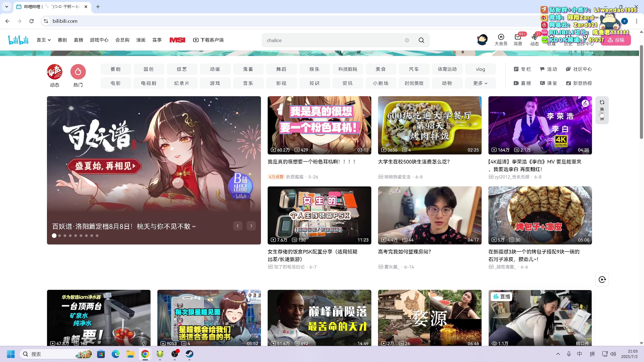Open File Explorer from taskbar
The height and width of the screenshot is (362, 644).
(130, 354)
